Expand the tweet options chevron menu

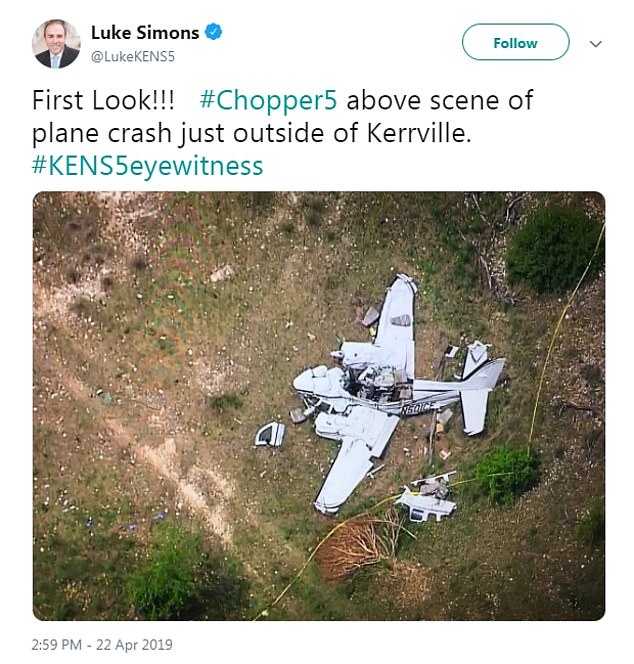596,44
